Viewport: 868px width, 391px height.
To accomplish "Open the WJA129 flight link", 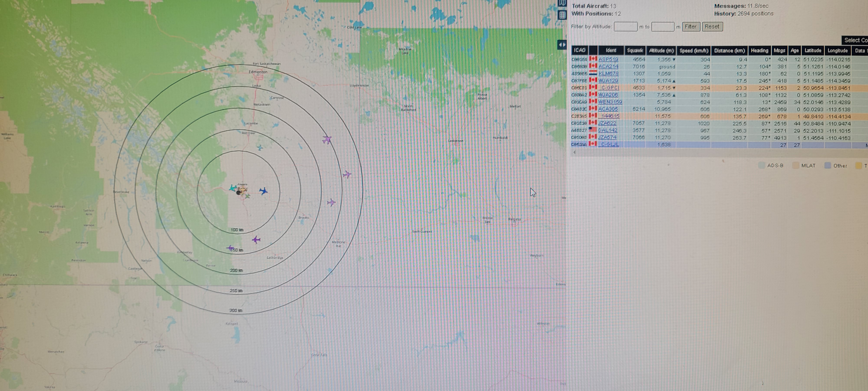I will click(x=608, y=81).
